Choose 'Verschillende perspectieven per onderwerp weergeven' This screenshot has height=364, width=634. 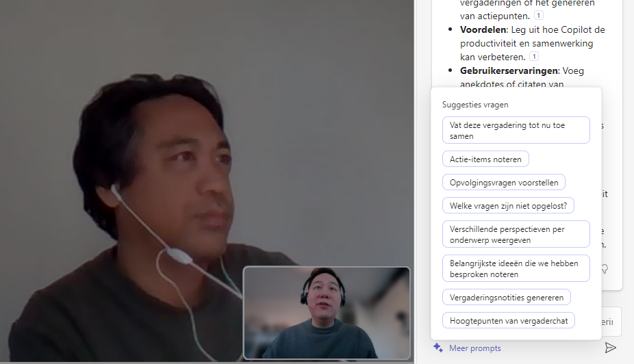pyautogui.click(x=516, y=234)
